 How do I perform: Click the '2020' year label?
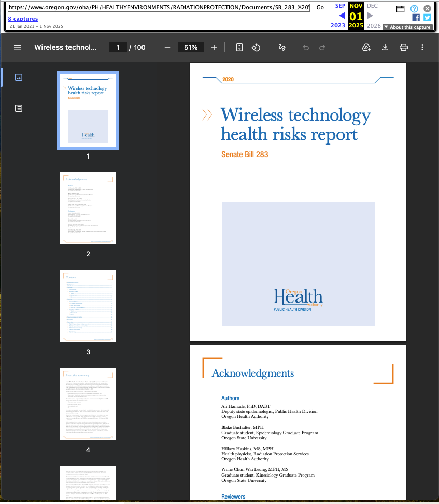coord(228,79)
